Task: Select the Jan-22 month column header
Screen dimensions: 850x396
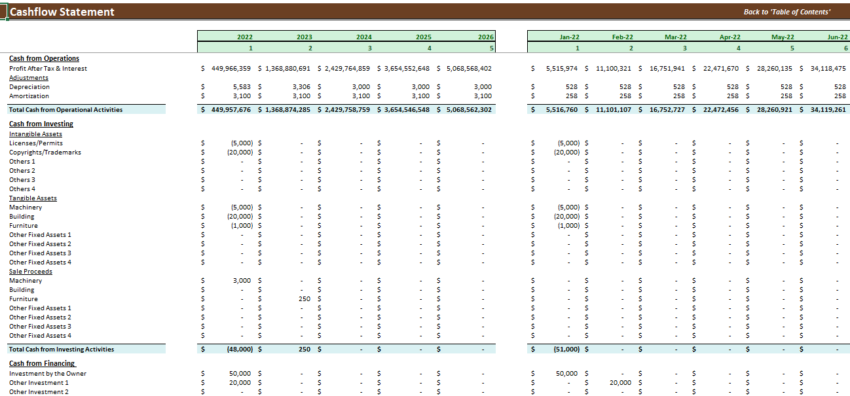Action: click(570, 37)
